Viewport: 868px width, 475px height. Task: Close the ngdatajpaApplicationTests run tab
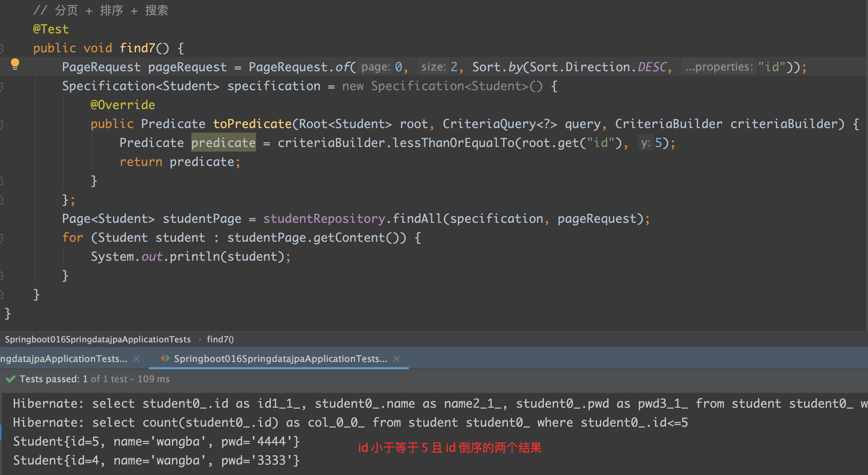click(137, 359)
